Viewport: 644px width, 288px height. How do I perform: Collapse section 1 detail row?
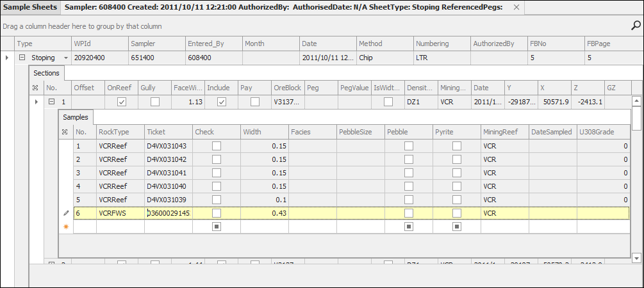(x=51, y=102)
